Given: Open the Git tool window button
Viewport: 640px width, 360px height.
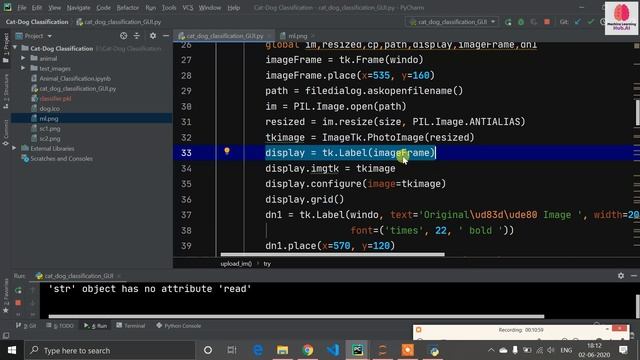Looking at the screenshot, I should point(26,326).
